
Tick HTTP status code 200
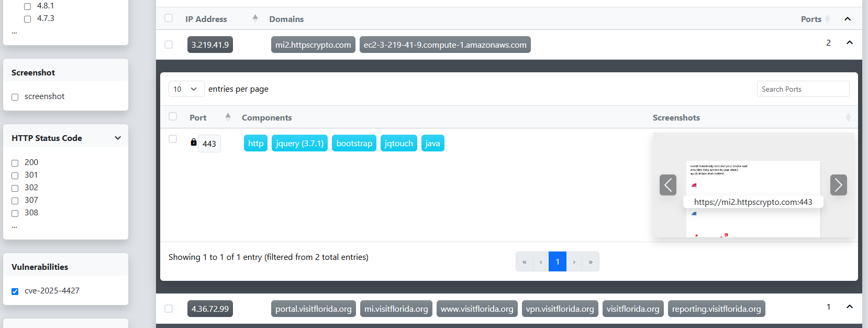(15, 163)
